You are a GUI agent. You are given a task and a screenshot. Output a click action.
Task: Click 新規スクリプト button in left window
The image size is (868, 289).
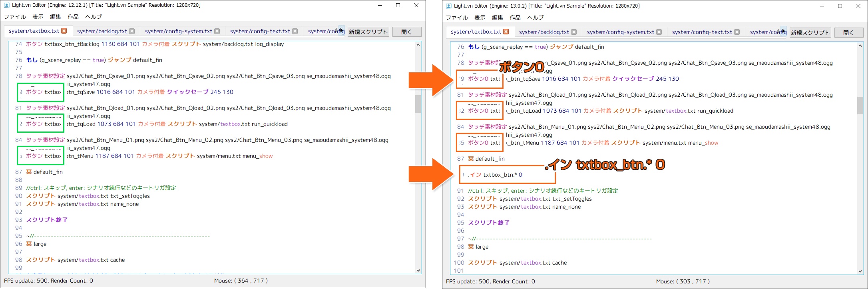(368, 32)
